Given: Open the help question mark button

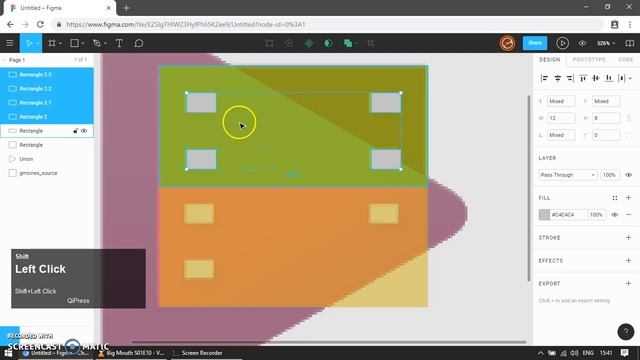Looking at the screenshot, I should pos(626,331).
